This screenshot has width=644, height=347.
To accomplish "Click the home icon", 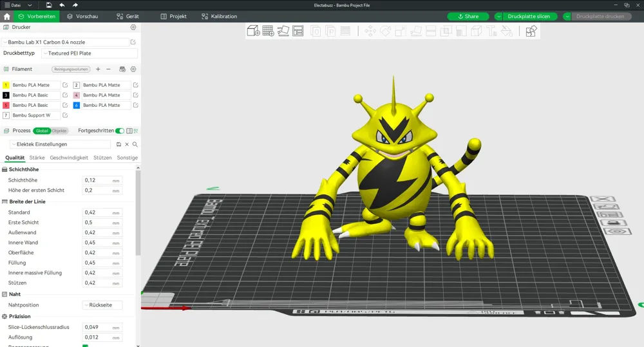I will click(x=6, y=17).
